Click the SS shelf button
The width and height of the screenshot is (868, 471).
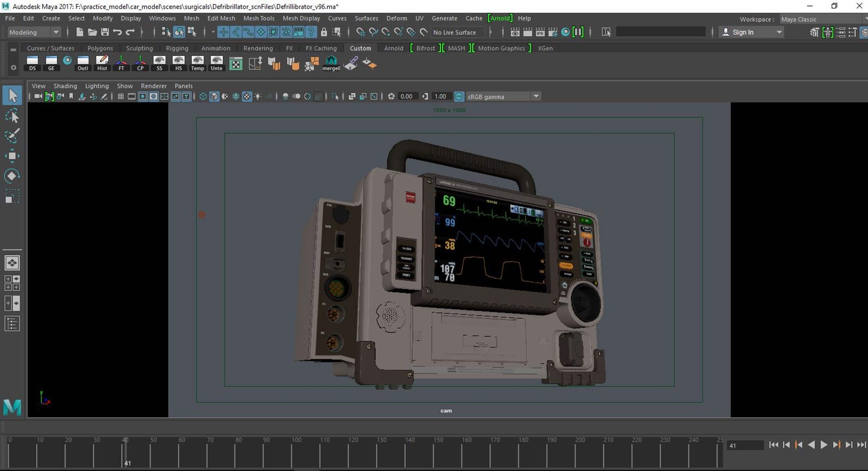point(159,63)
